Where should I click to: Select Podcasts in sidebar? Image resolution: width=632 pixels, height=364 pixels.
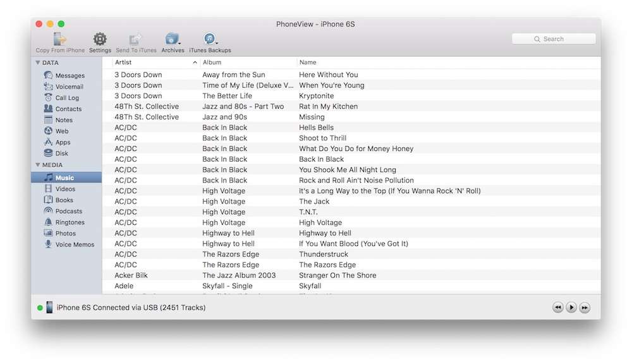tap(63, 211)
